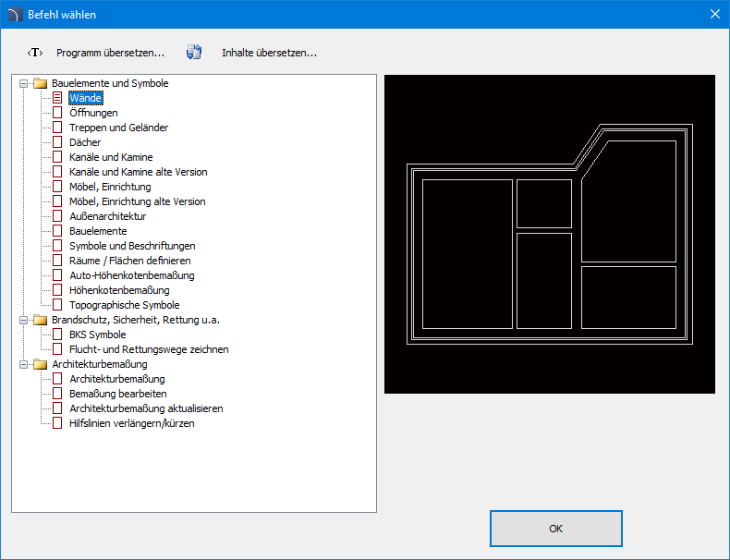Click the translate program 'T' icon
730x560 pixels.
(35, 53)
